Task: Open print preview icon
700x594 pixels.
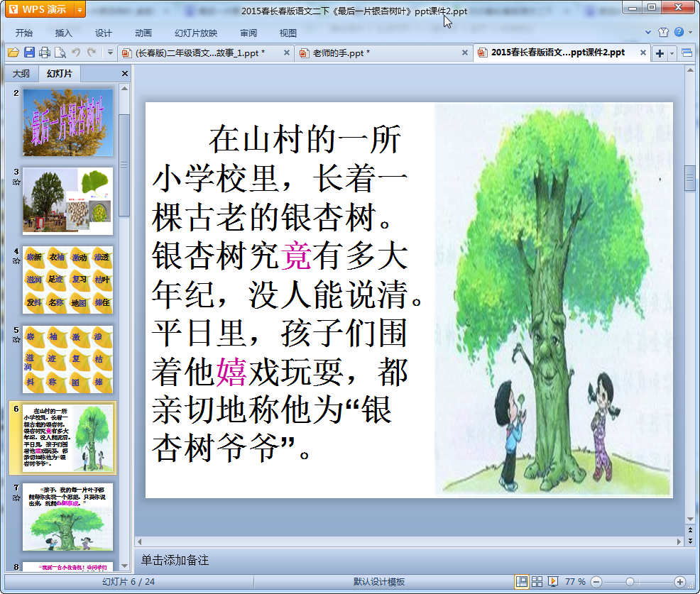Action: (60, 53)
